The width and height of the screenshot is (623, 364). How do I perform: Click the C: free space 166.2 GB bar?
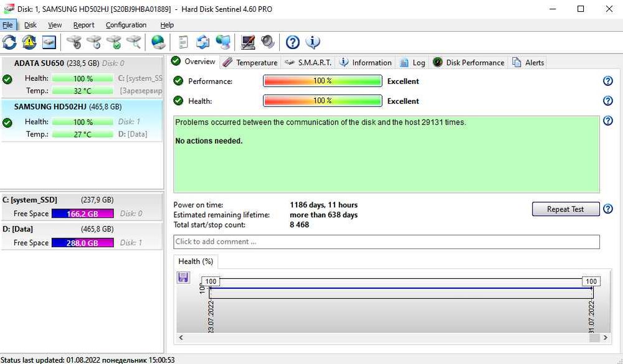point(83,213)
